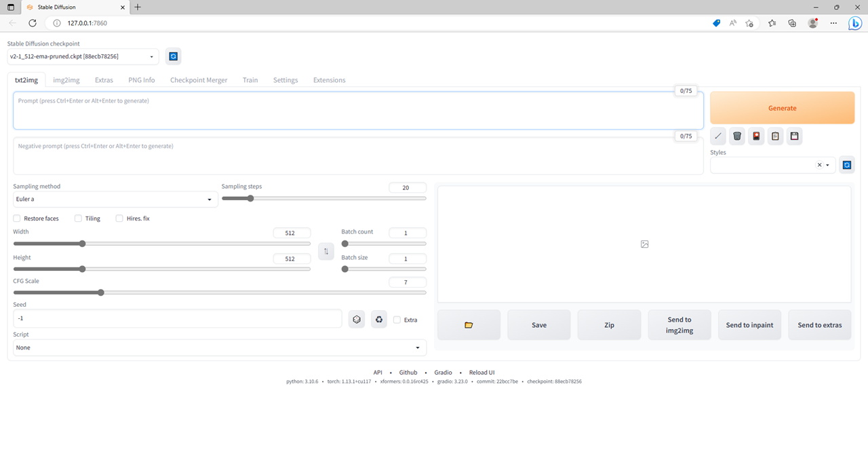
Task: Click the trash icon to clear prompt
Action: (737, 136)
